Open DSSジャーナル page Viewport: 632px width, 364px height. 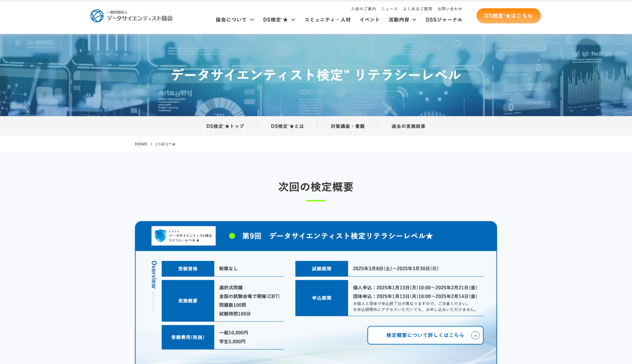[x=444, y=20]
